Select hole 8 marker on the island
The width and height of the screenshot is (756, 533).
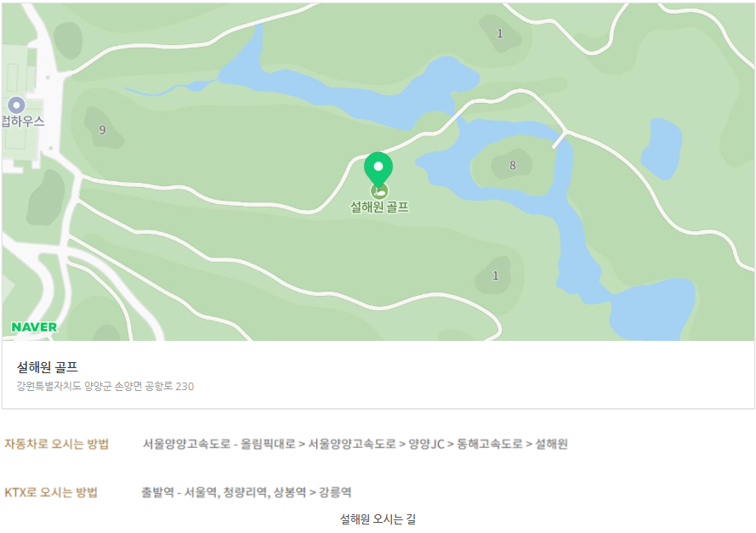point(513,165)
